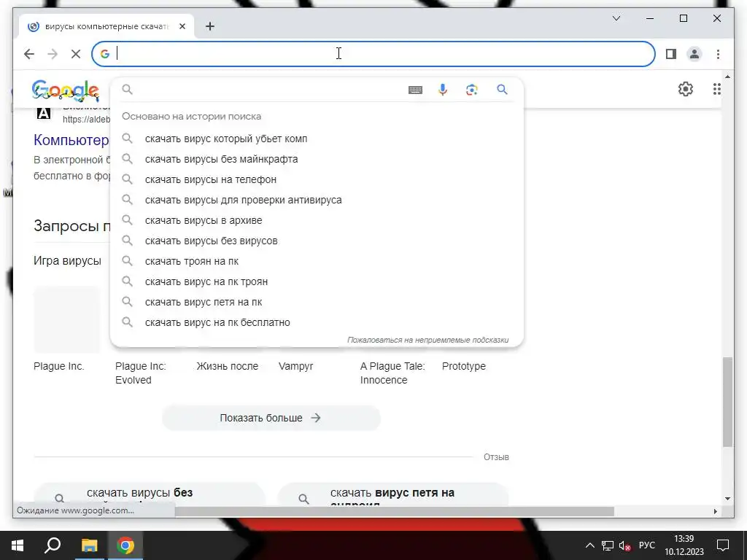Image resolution: width=747 pixels, height=560 pixels.
Task: Open File Explorer from the taskbar
Action: (89, 545)
